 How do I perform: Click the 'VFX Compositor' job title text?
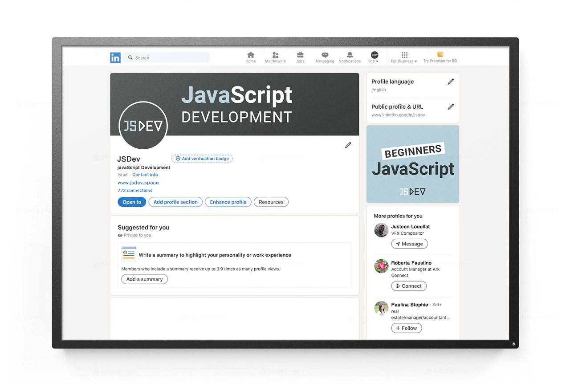coord(407,233)
